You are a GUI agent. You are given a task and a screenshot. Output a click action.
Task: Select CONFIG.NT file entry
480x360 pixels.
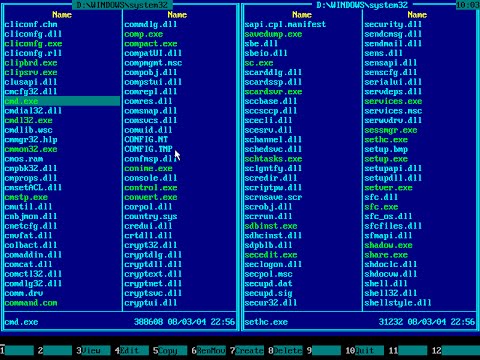pyautogui.click(x=146, y=139)
